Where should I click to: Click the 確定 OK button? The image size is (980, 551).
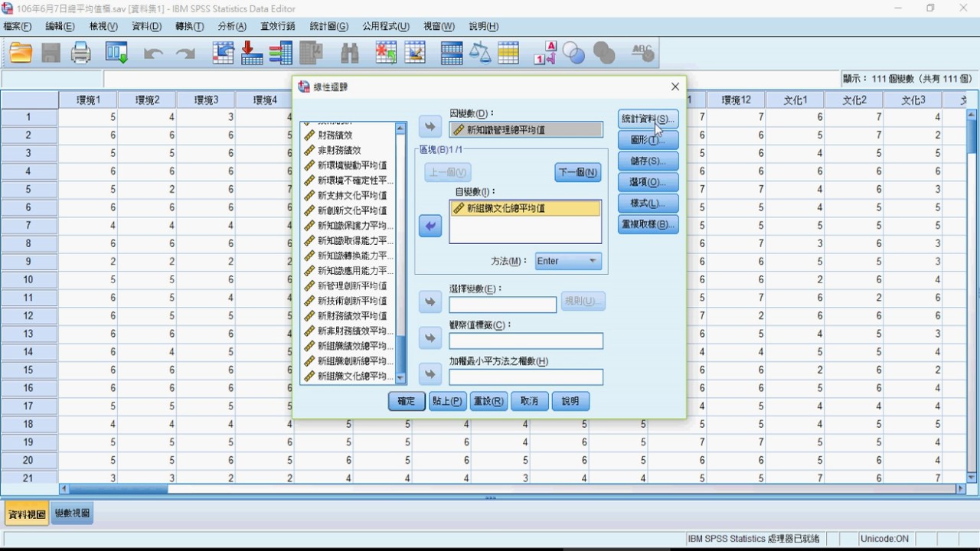pyautogui.click(x=407, y=401)
